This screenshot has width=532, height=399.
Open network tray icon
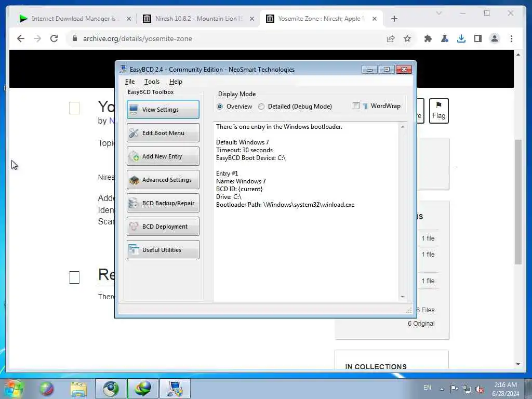tap(467, 389)
